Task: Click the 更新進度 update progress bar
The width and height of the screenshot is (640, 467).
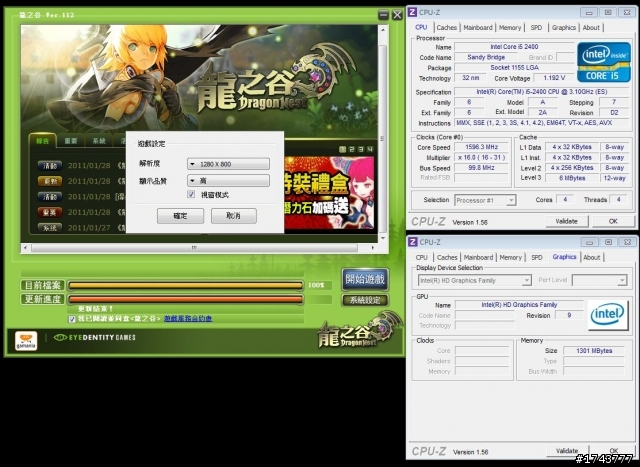Action: pyautogui.click(x=185, y=300)
